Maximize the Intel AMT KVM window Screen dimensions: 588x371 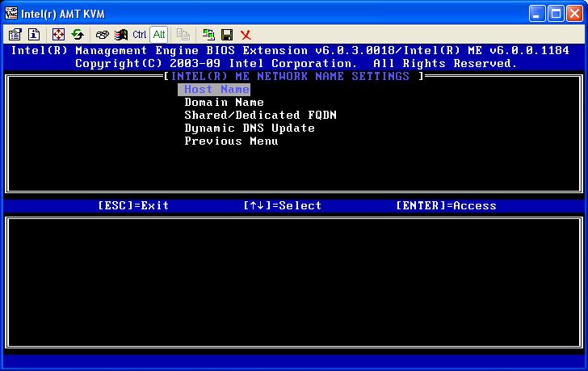[556, 13]
